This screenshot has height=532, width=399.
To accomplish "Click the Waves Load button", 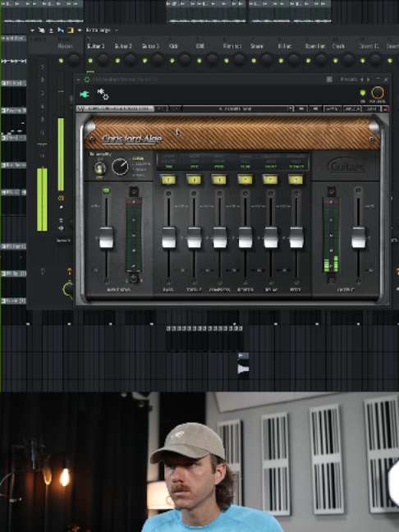I will coord(352,108).
